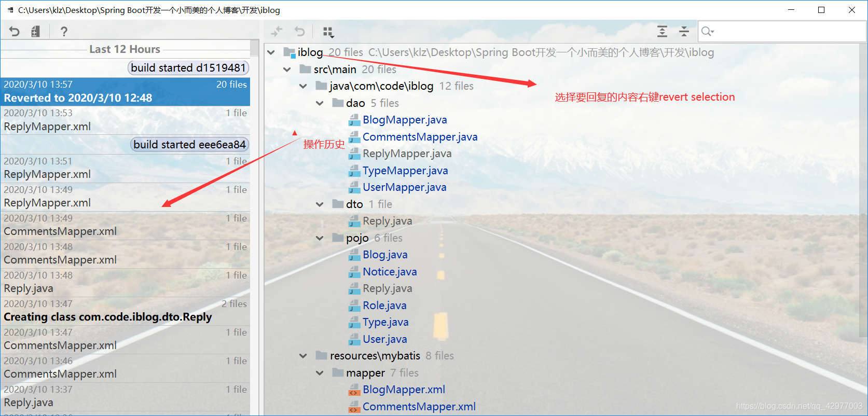Select User.java in pojo folder

(x=384, y=339)
